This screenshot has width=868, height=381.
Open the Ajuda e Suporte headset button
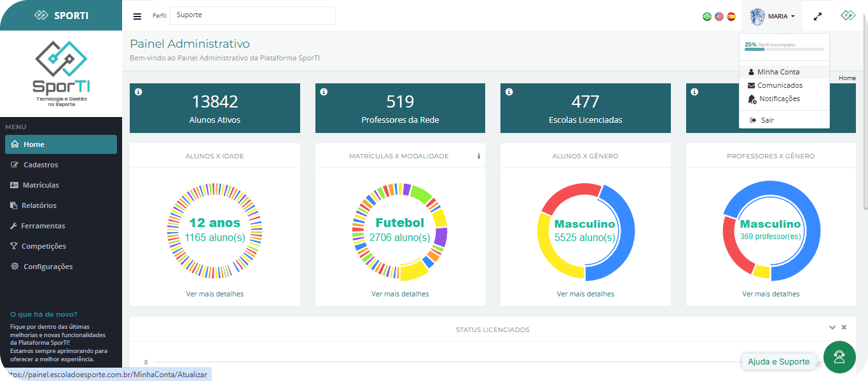(839, 357)
